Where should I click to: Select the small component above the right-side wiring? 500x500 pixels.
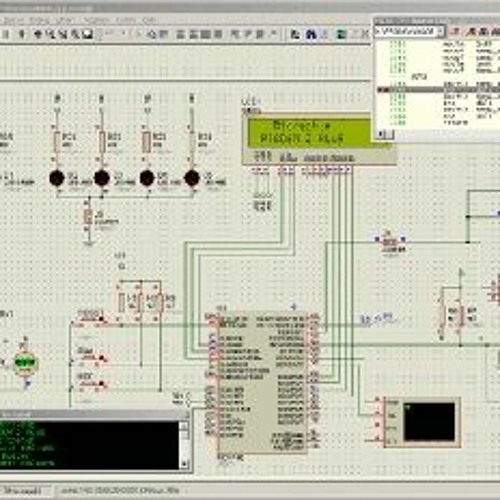[x=389, y=242]
